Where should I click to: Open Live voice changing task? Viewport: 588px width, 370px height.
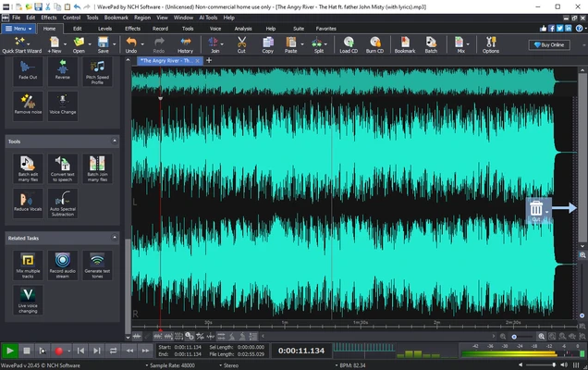[28, 300]
